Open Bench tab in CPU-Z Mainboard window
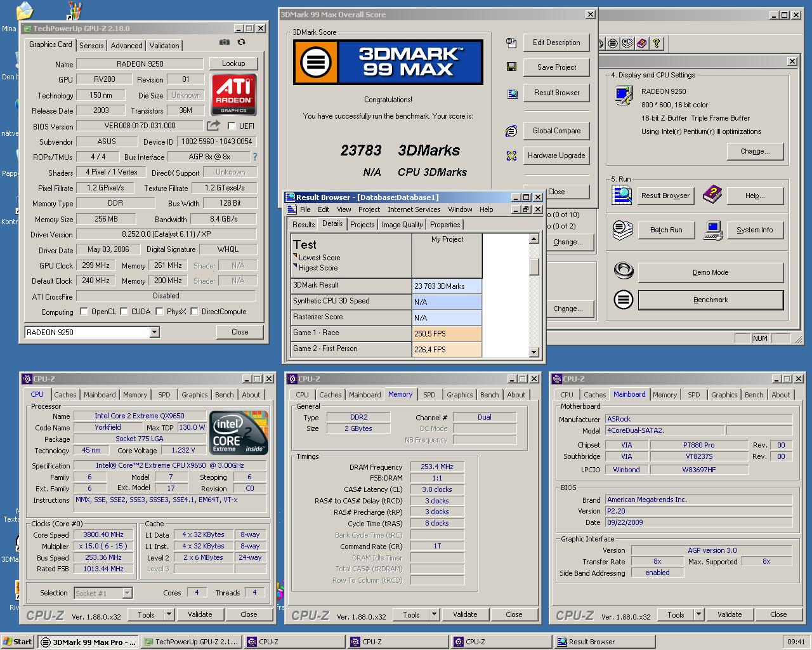Screen dimensions: 812x650 (x=754, y=395)
